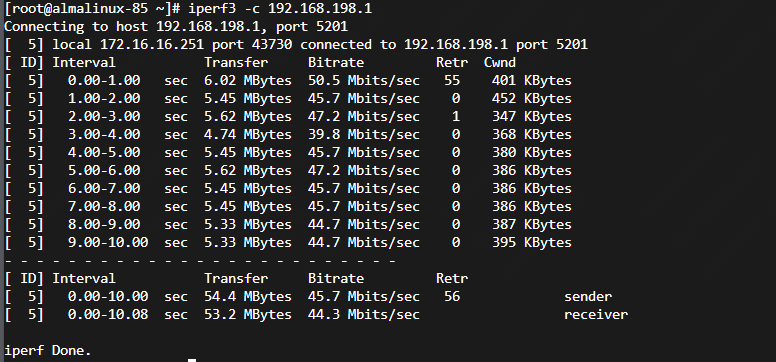Click the interval '2.00-3.00'
Image resolution: width=776 pixels, height=362 pixels.
pyautogui.click(x=104, y=116)
